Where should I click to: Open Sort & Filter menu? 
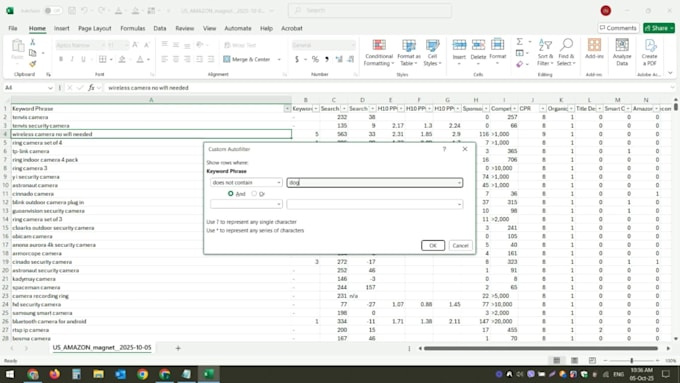545,52
